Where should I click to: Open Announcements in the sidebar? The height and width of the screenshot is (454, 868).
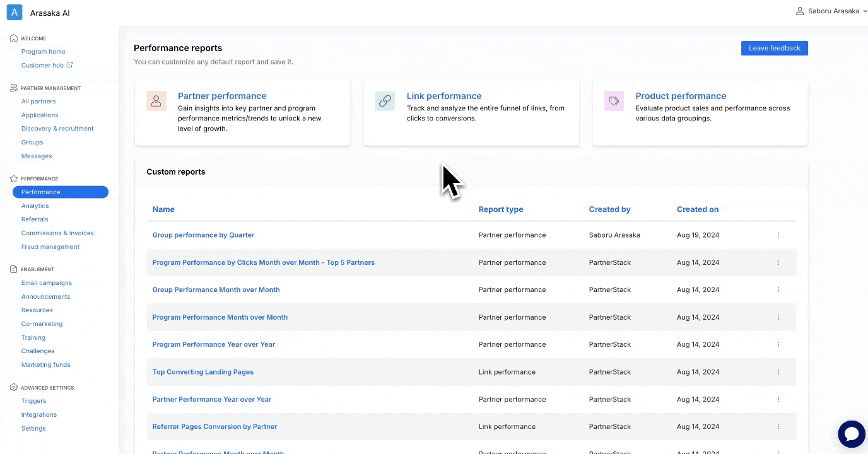pos(46,297)
